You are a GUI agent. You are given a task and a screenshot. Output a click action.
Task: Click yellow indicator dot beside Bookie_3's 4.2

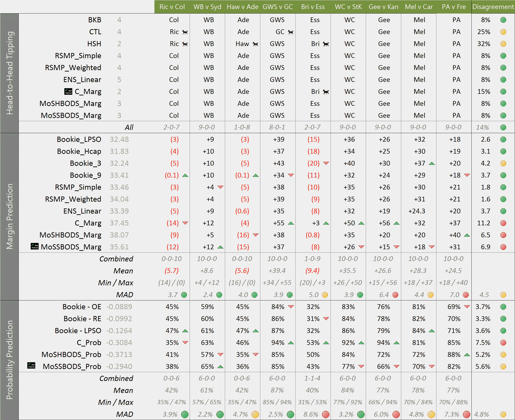point(503,163)
